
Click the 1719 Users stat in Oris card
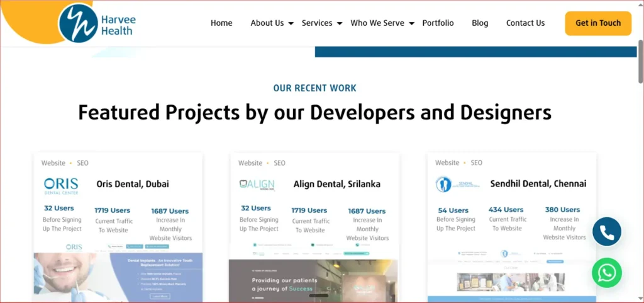pyautogui.click(x=112, y=210)
